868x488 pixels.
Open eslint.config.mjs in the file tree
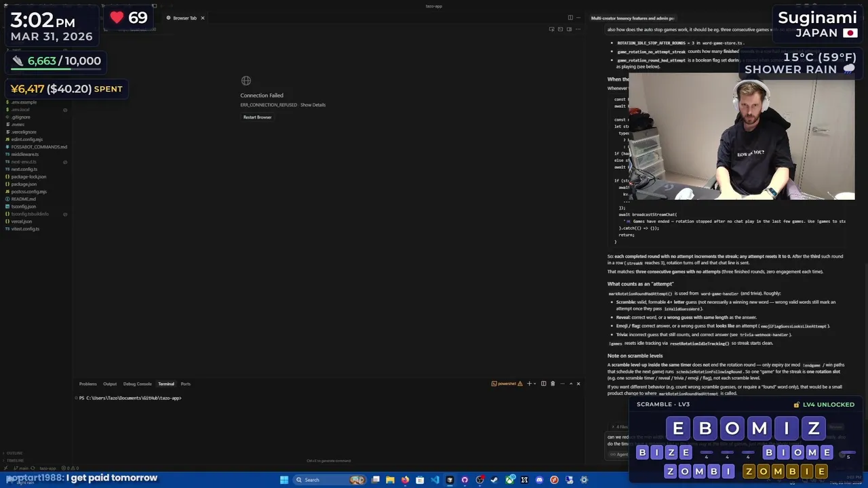point(26,140)
